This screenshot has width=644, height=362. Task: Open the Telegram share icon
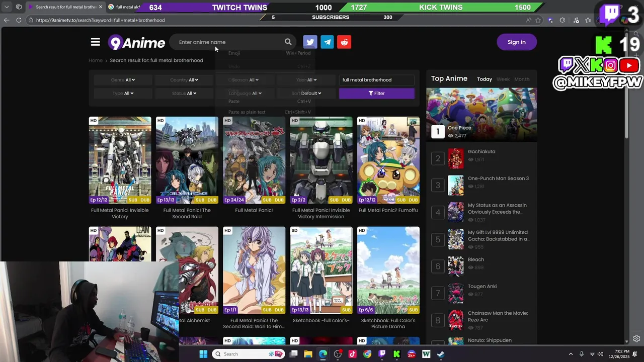[x=327, y=42]
